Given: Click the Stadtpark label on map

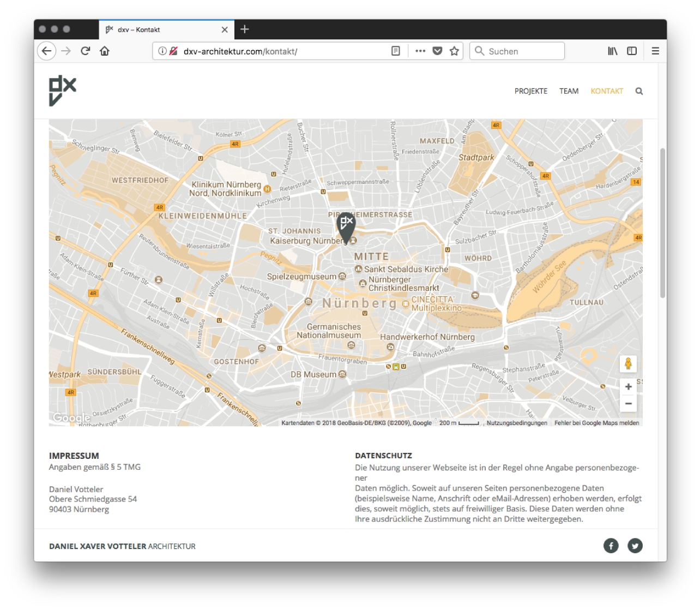Looking at the screenshot, I should click(x=476, y=157).
